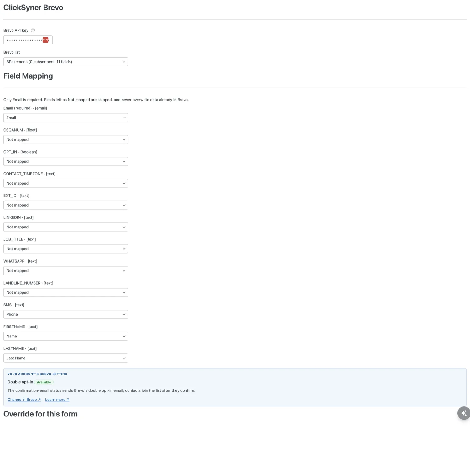Open the JOB_TITLE mapping dropdown
This screenshot has width=470, height=476.
tap(65, 249)
